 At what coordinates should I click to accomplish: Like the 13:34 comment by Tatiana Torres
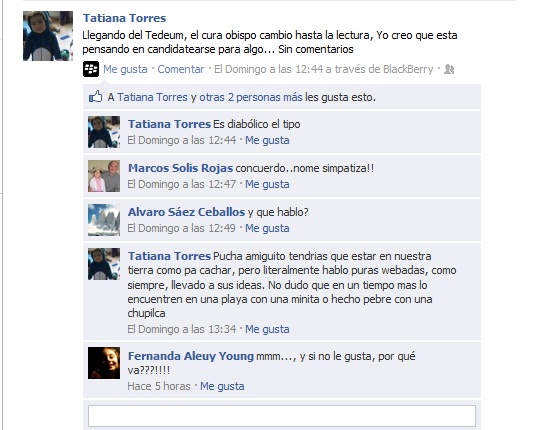[x=267, y=329]
